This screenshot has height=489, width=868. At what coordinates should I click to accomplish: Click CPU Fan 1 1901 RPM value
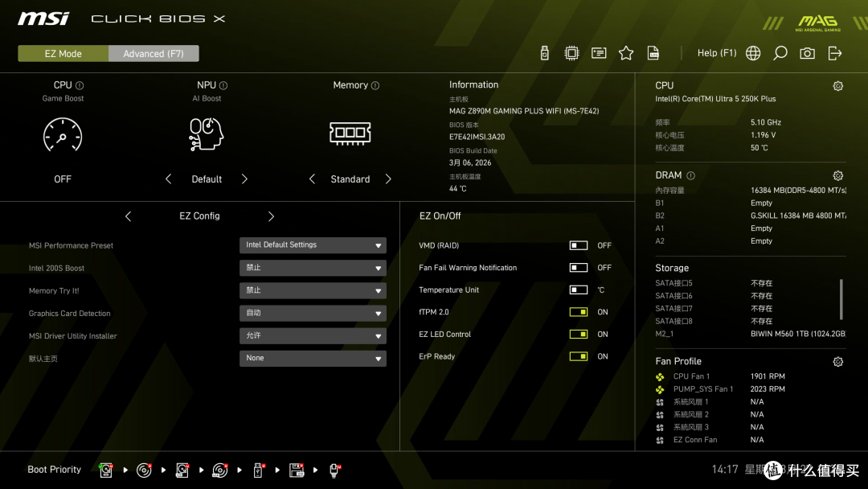(768, 376)
